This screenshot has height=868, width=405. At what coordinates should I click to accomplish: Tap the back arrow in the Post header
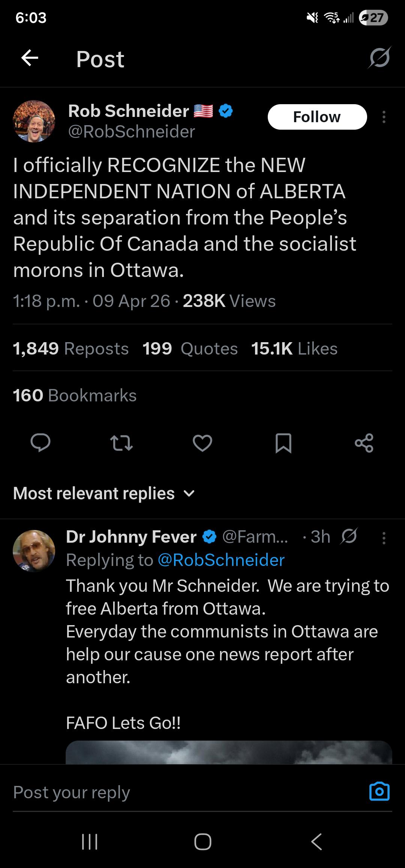[30, 58]
